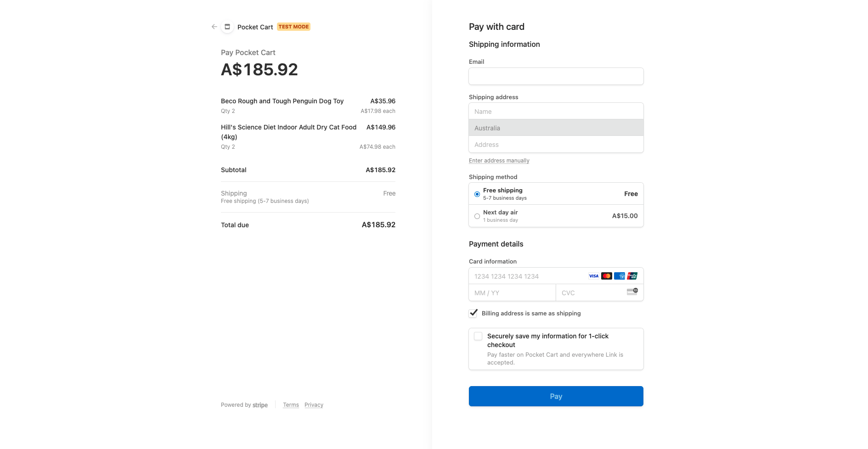Check Securely save my information checkbox
868x449 pixels.
pos(478,336)
